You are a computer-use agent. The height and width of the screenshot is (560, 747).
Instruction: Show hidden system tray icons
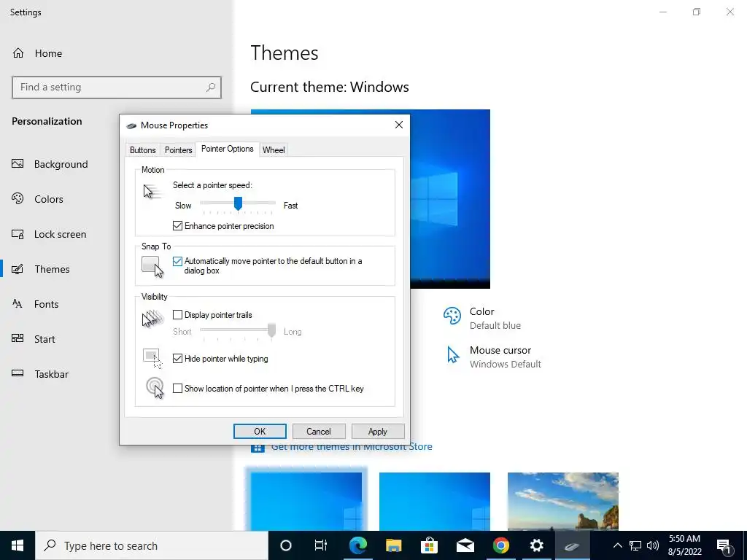[x=617, y=545]
